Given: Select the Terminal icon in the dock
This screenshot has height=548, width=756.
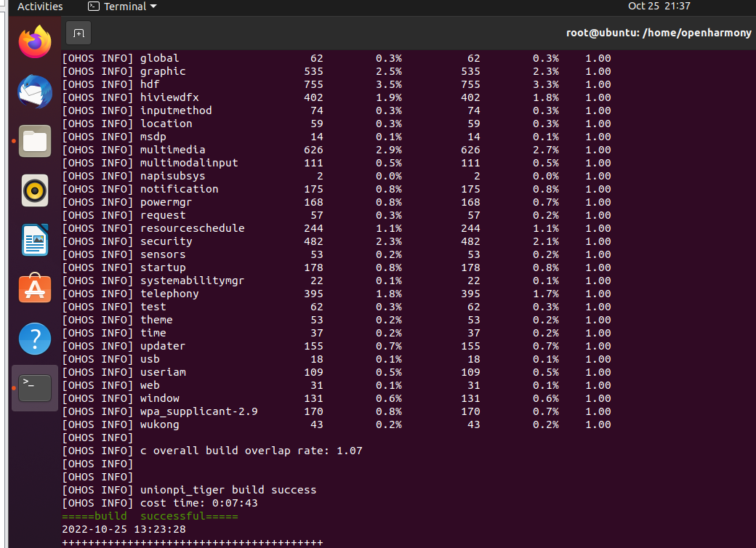Looking at the screenshot, I should tap(35, 388).
